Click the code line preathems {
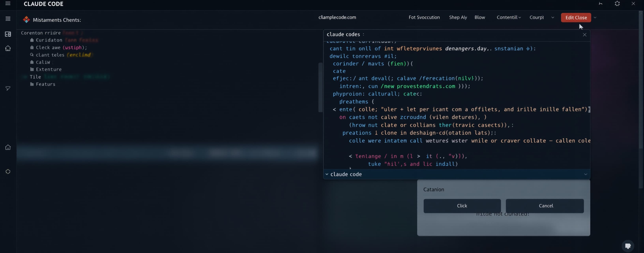 (357, 101)
